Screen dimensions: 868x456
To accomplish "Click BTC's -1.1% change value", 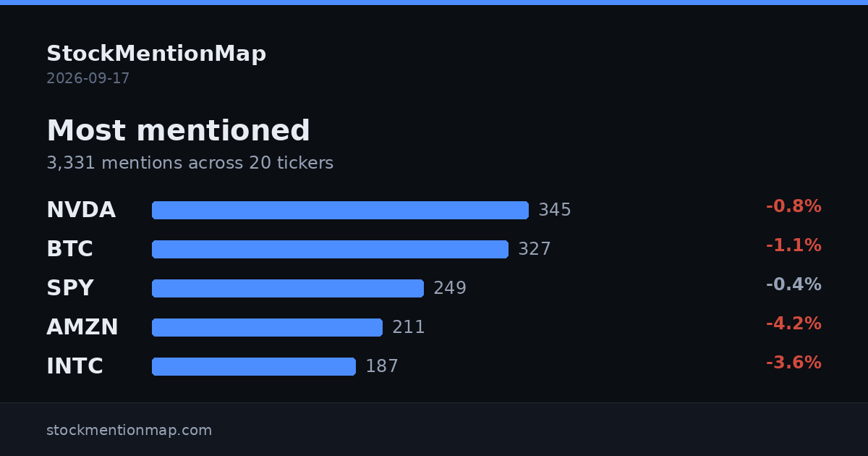I will pyautogui.click(x=793, y=245).
